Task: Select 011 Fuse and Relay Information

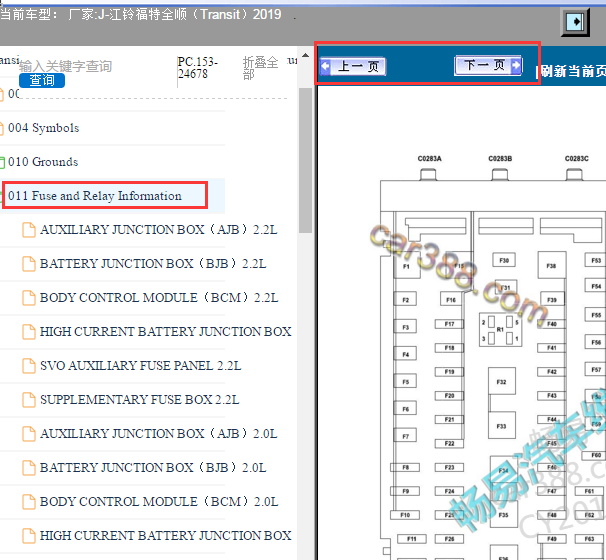Action: coord(95,196)
